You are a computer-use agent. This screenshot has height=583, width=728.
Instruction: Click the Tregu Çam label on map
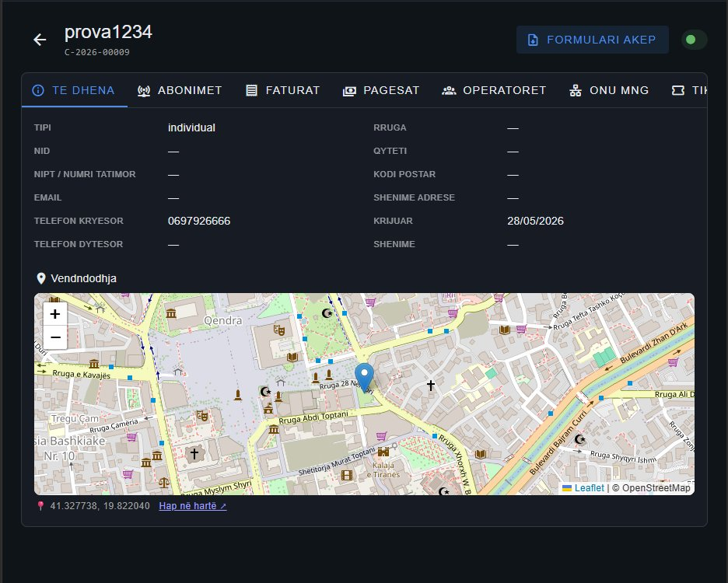75,419
